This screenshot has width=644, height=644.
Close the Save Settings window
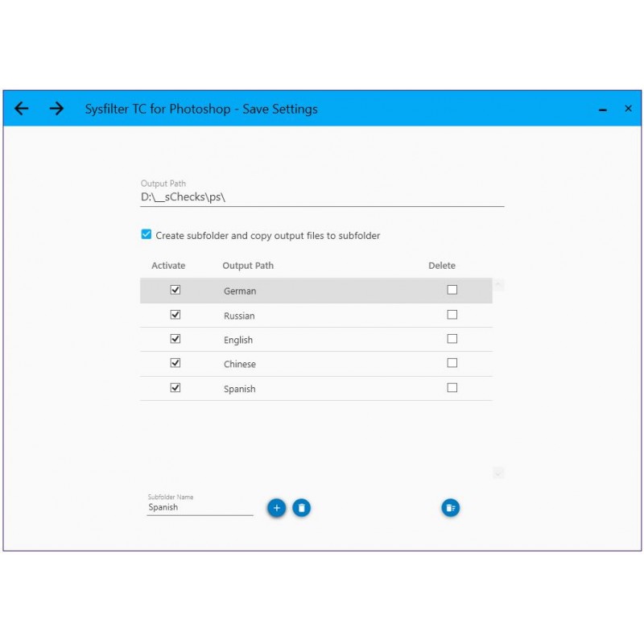pyautogui.click(x=628, y=109)
